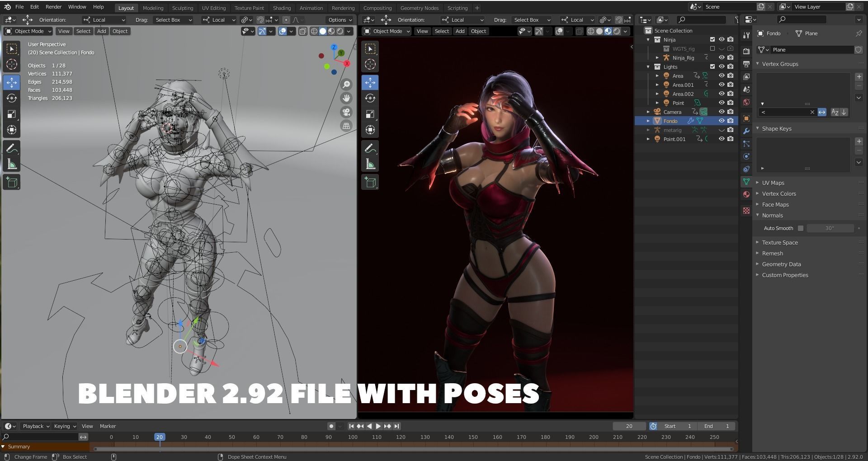Screen dimensions: 868x461
Task: Open the Render properties tab
Action: coord(746,52)
